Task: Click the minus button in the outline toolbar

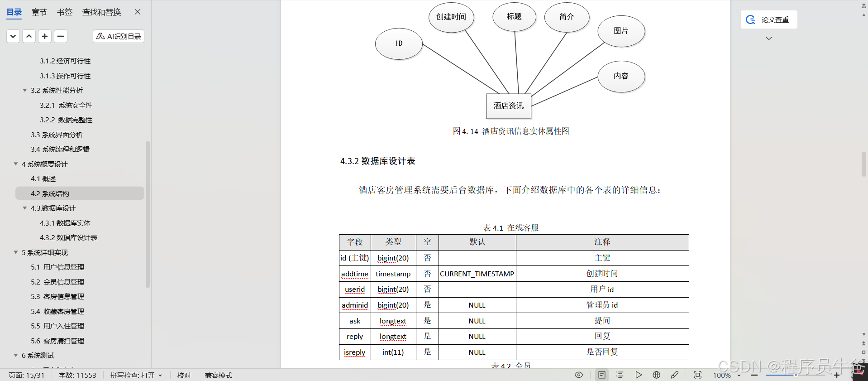Action: point(61,36)
